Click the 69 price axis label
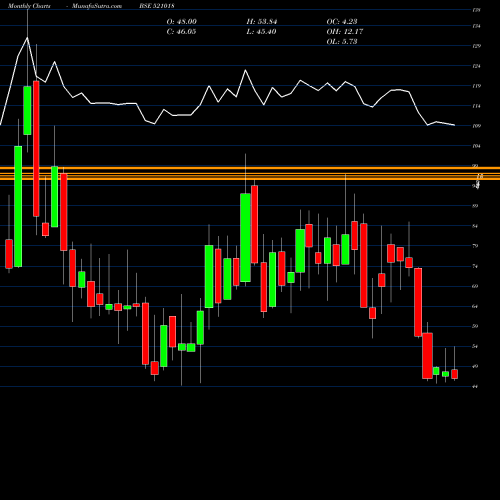Viewport: 500px width, 500px height. tap(476, 286)
